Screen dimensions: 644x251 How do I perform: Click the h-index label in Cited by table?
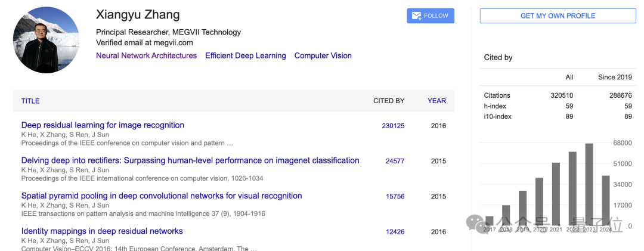[x=494, y=106]
